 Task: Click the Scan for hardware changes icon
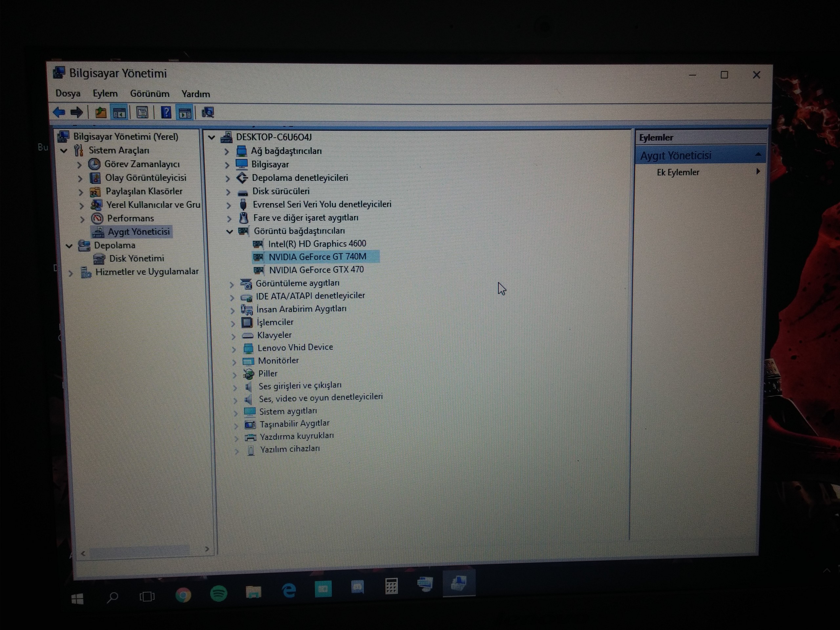click(x=208, y=113)
